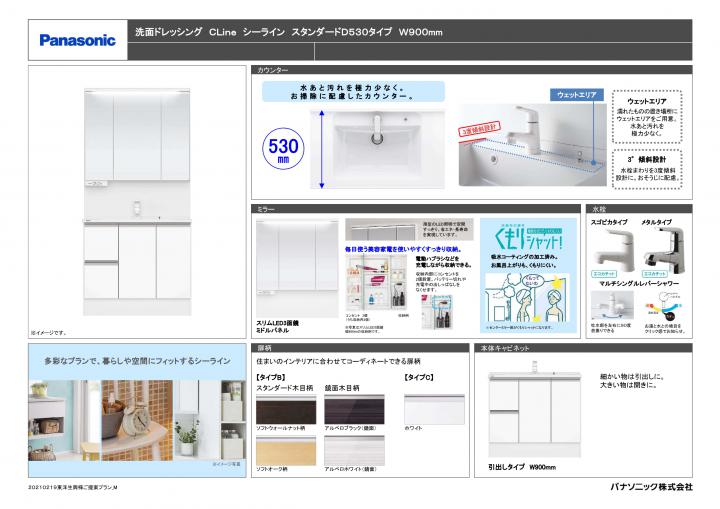The height and width of the screenshot is (509, 720).
Task: Click the 【タイプC】 heading
Action: (419, 377)
